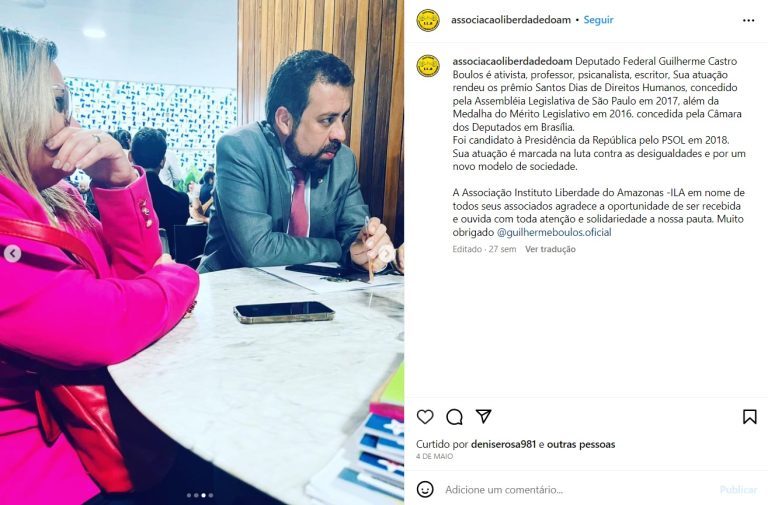Go to previous photo with left arrow
The width and height of the screenshot is (768, 505).
tap(12, 254)
